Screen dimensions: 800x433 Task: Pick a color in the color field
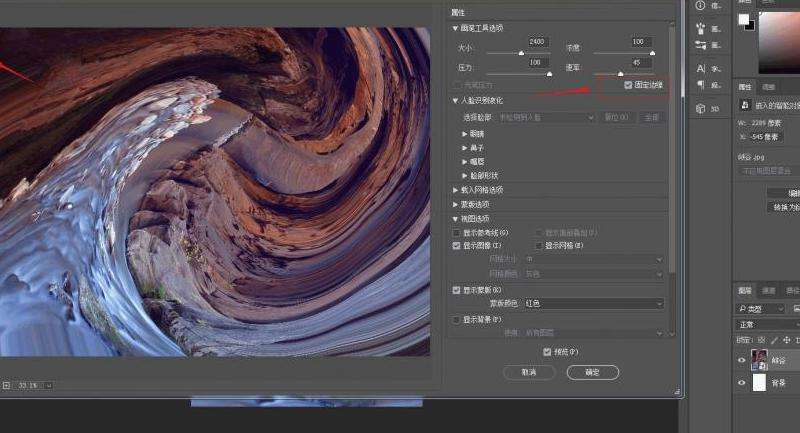(x=779, y=43)
